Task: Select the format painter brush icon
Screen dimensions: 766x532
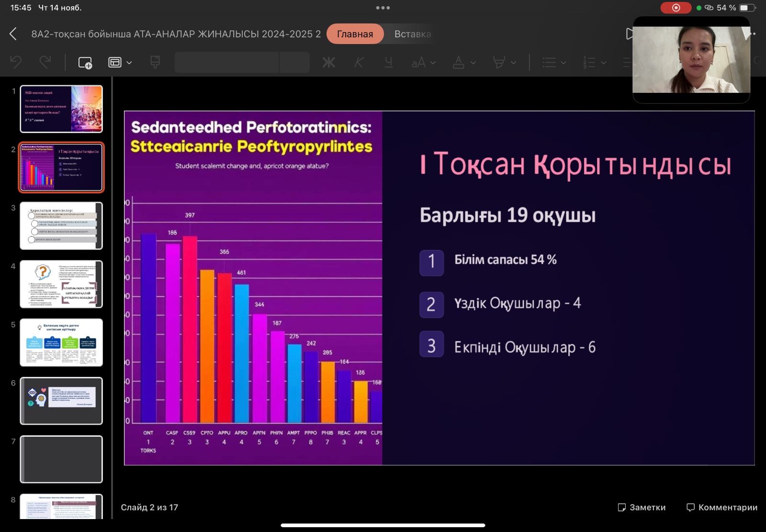Action: pyautogui.click(x=155, y=62)
